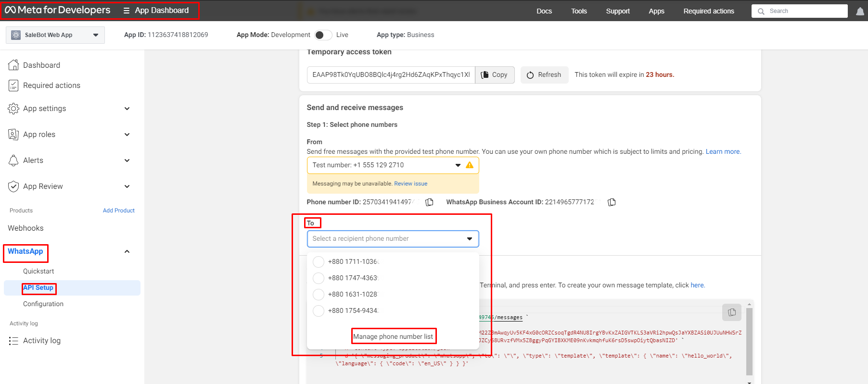Click the Alerts bell icon in sidebar
The height and width of the screenshot is (384, 868).
pyautogui.click(x=13, y=161)
